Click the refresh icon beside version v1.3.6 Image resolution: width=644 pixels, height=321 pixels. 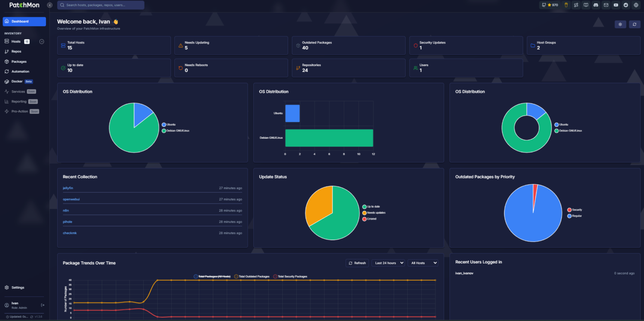click(x=31, y=317)
